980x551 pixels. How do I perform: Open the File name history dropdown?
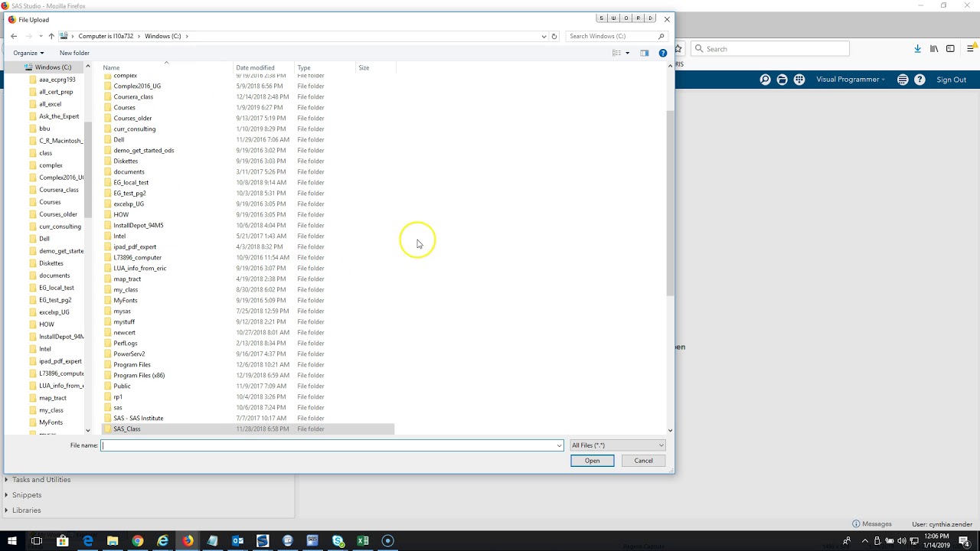560,445
